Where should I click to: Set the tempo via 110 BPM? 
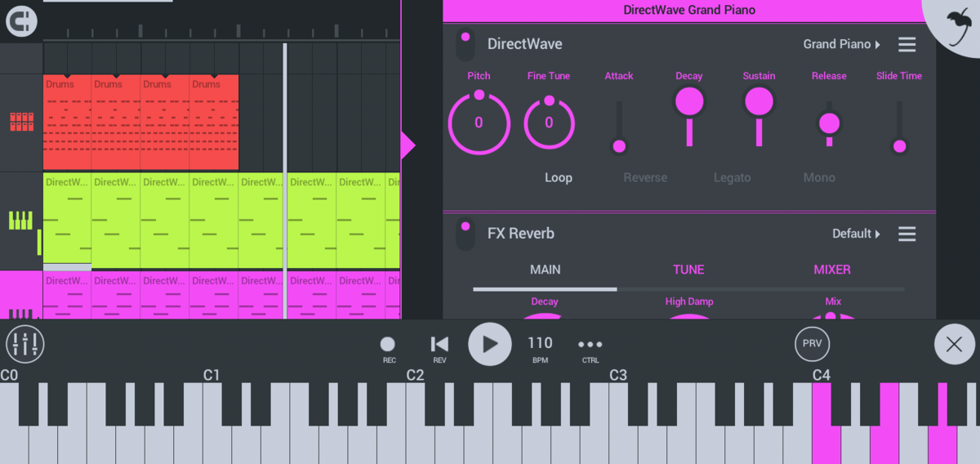[540, 349]
